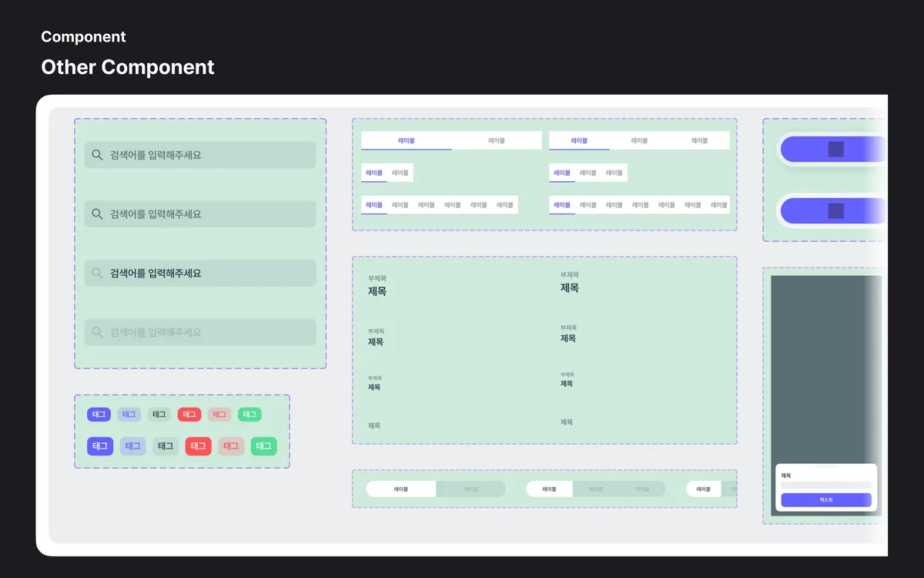Focus the search field showing bold dark 검색어를 입력해주세요 text
924x578 pixels.
[x=200, y=273]
